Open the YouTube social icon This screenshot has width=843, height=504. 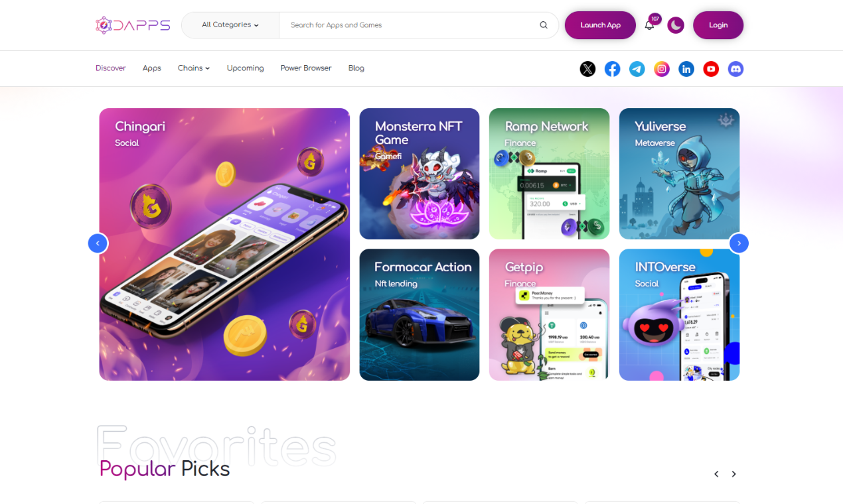(x=711, y=69)
